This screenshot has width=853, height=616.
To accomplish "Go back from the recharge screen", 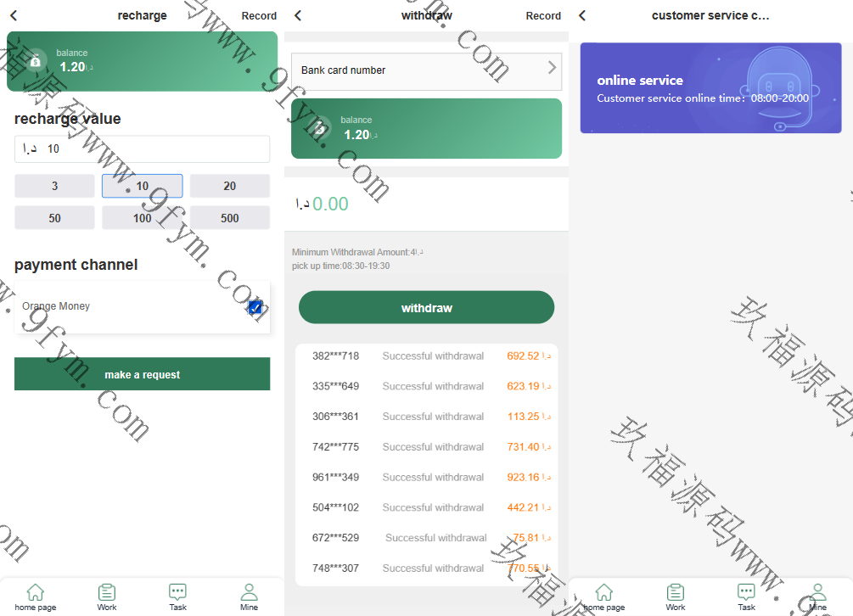I will pos(14,15).
